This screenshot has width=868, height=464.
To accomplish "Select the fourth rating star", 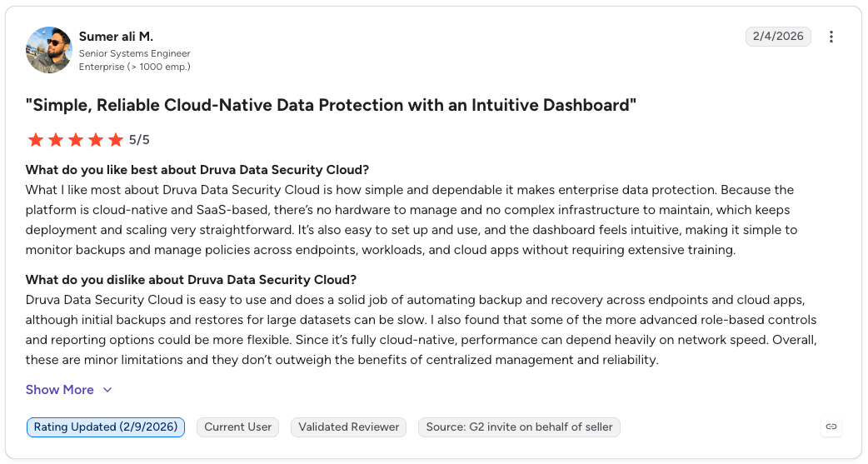I will [x=96, y=139].
